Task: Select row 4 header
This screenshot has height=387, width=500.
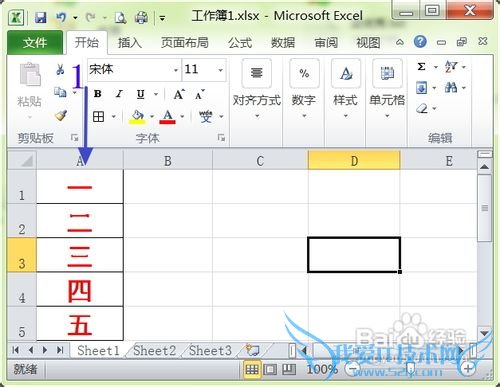Action: 22,290
